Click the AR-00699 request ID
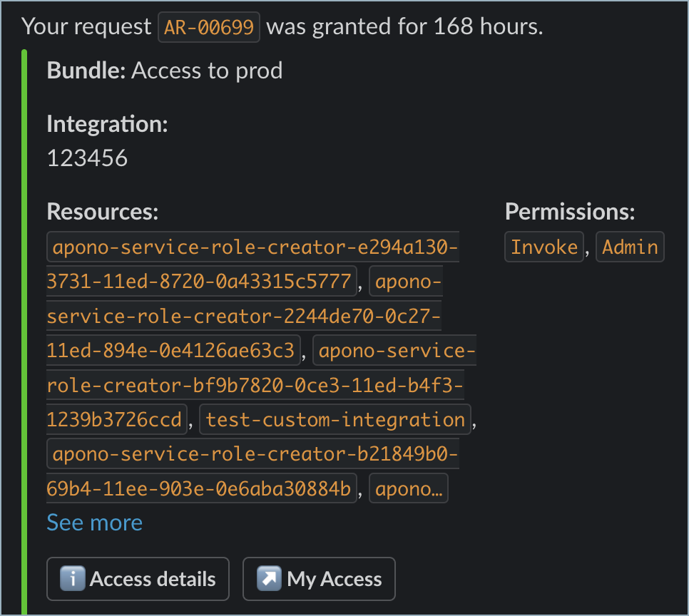Image resolution: width=689 pixels, height=616 pixels. [209, 28]
